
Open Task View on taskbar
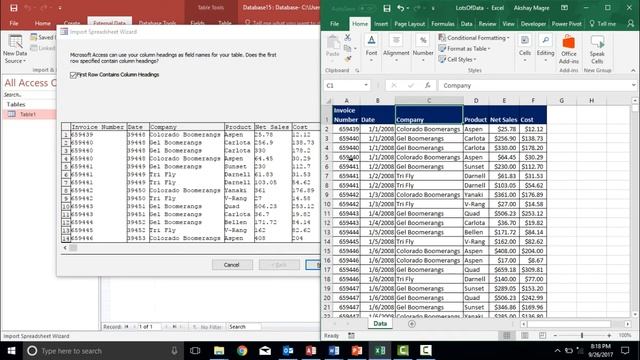(x=195, y=351)
